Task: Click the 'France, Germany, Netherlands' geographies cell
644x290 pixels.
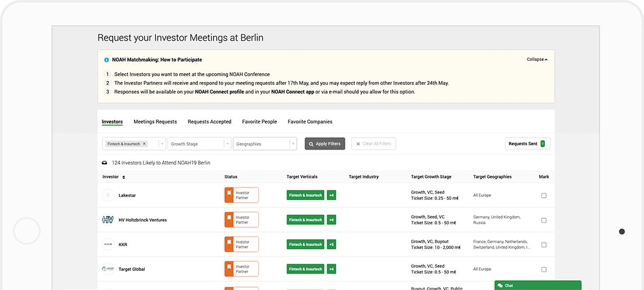Action: point(502,244)
